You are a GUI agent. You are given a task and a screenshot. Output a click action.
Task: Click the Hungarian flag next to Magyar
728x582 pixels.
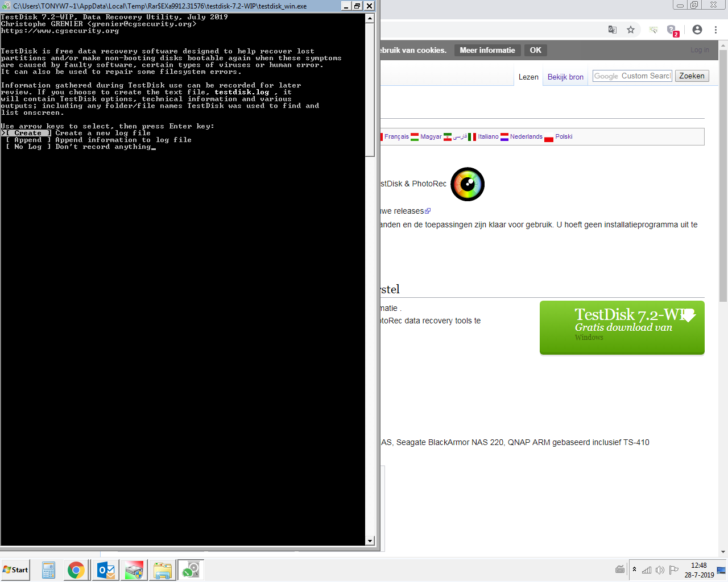pyautogui.click(x=415, y=137)
